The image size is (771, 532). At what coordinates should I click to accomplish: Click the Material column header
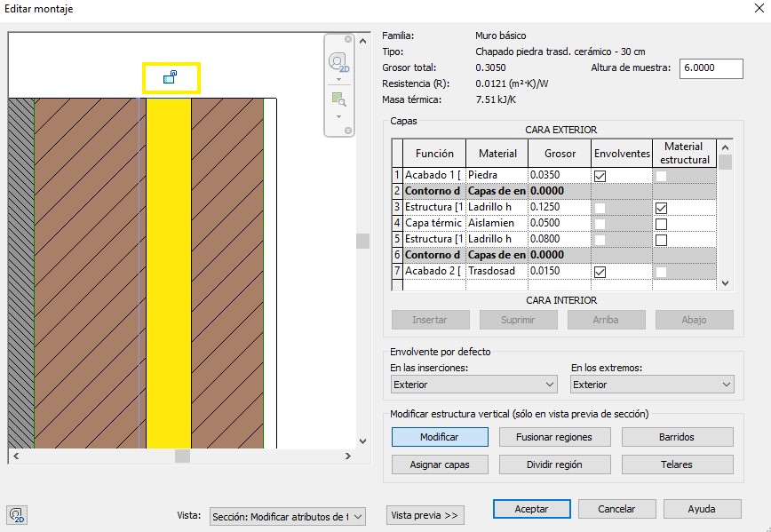pos(497,154)
